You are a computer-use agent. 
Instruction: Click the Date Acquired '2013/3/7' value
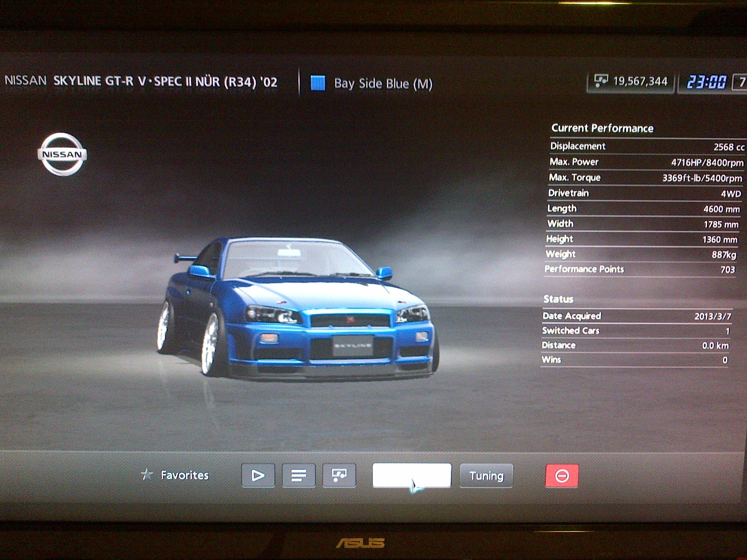(713, 316)
